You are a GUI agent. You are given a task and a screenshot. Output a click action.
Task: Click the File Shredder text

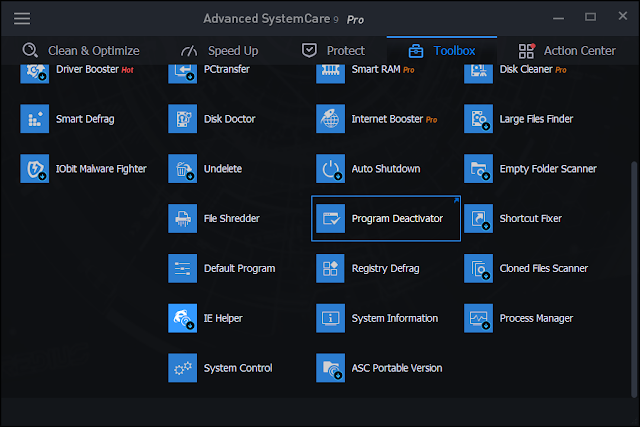[x=231, y=219]
